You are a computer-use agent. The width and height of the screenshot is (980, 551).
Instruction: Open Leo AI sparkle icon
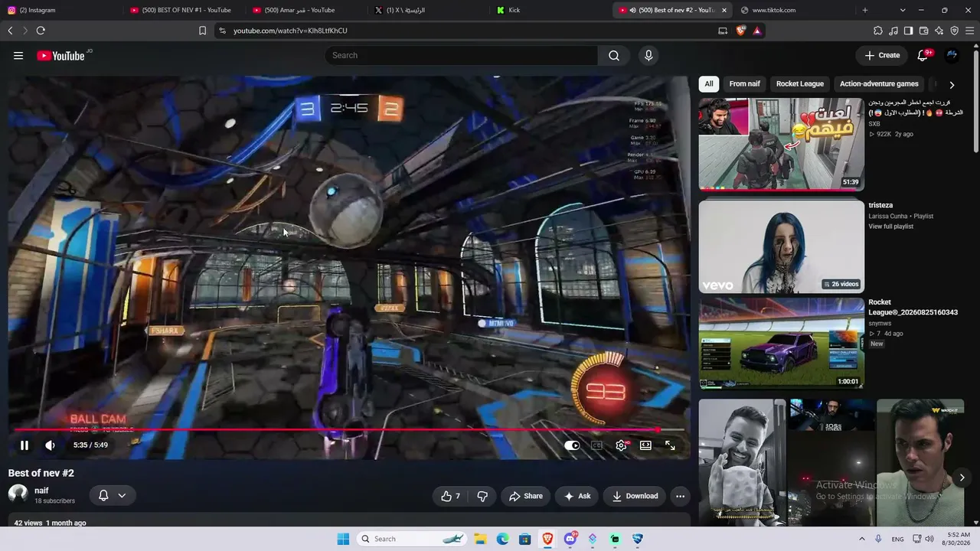point(939,31)
